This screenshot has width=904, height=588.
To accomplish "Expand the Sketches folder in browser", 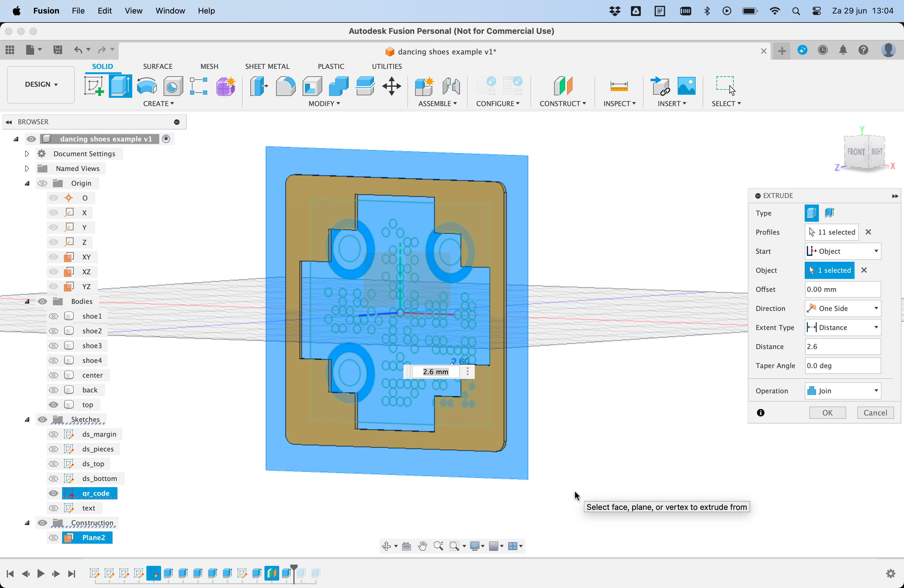I will point(27,419).
